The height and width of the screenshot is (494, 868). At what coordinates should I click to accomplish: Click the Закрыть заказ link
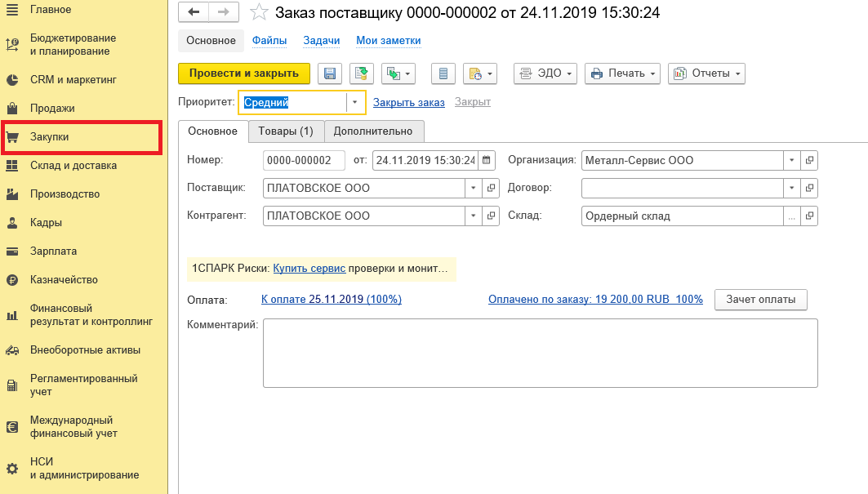pos(408,102)
